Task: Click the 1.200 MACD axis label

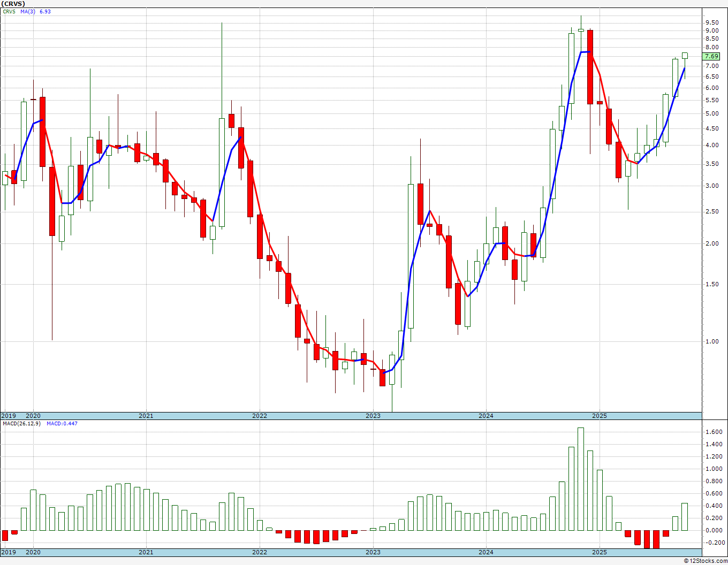Action: 714,456
